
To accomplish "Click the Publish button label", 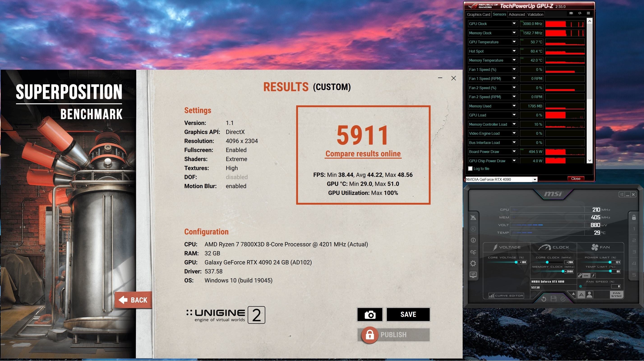I will [393, 335].
